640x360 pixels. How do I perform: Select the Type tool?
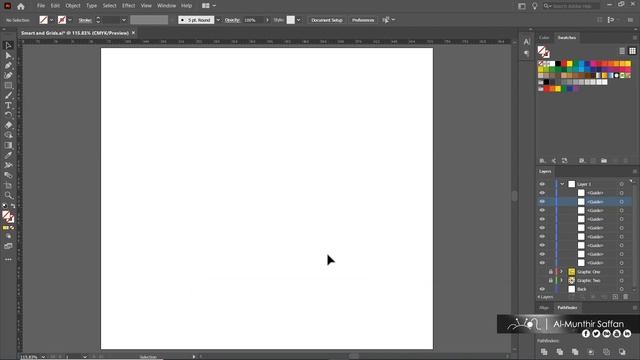[x=8, y=105]
